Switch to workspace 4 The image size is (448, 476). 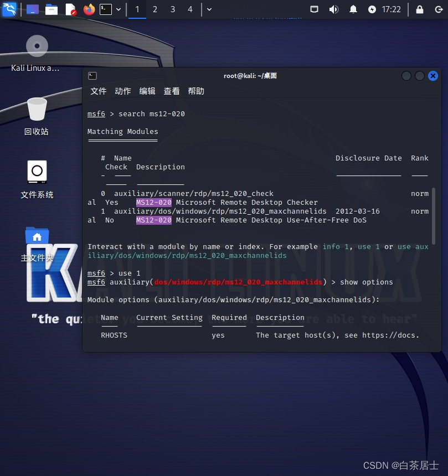(190, 9)
